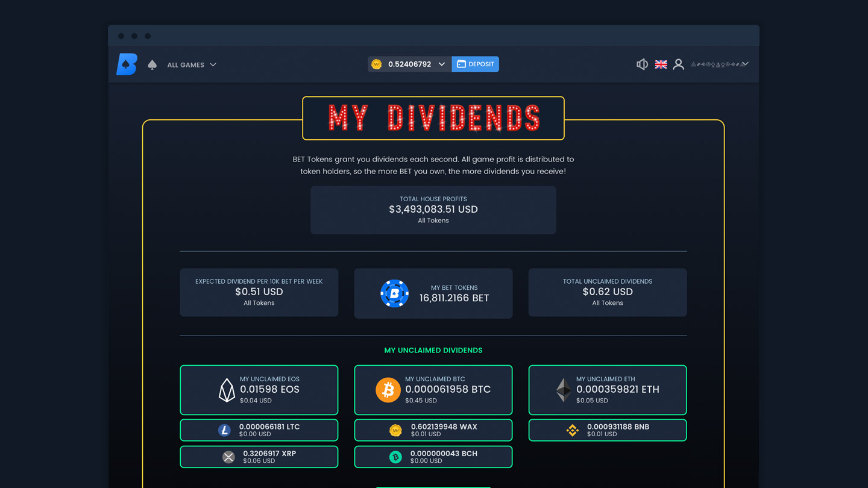This screenshot has width=868, height=488.
Task: Click the $0.45 USD value under BTC
Action: pyautogui.click(x=421, y=401)
